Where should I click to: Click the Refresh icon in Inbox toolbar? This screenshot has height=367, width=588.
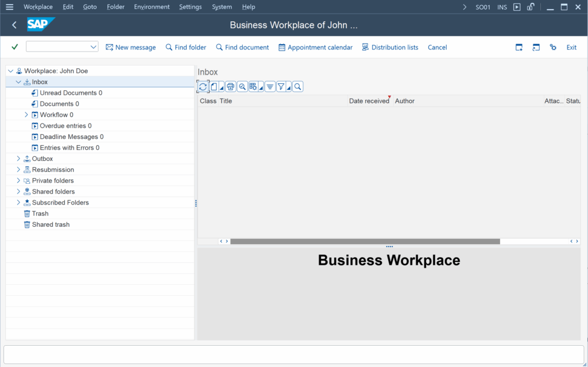click(x=203, y=87)
